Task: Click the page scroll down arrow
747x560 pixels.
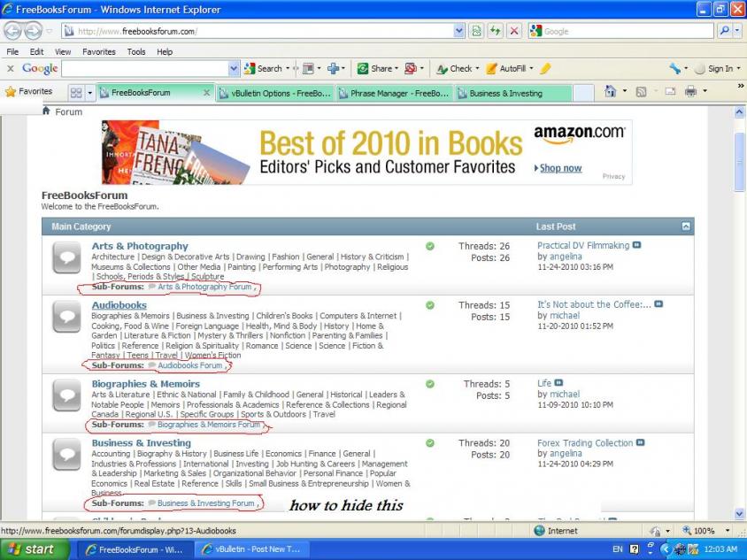Action: [739, 514]
